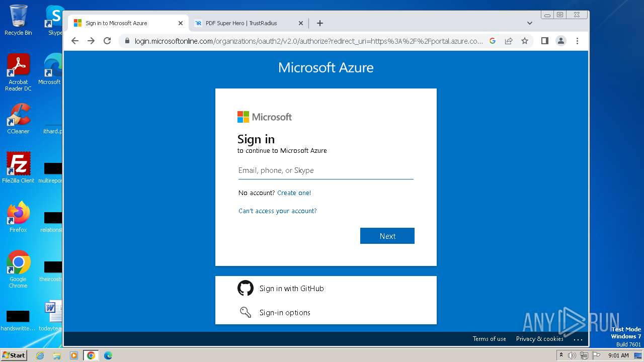Click the taskbar clock showing 9:01 AM
The height and width of the screenshot is (362, 644).
(618, 355)
